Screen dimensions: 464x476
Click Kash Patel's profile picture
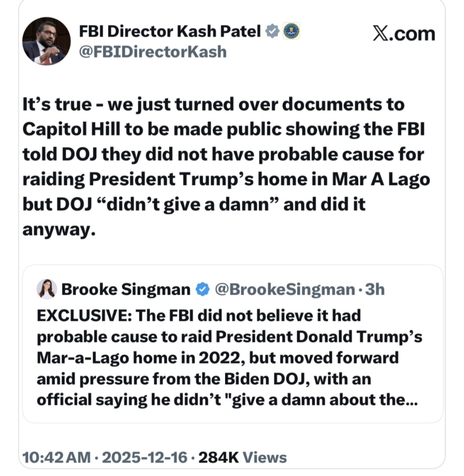46,42
